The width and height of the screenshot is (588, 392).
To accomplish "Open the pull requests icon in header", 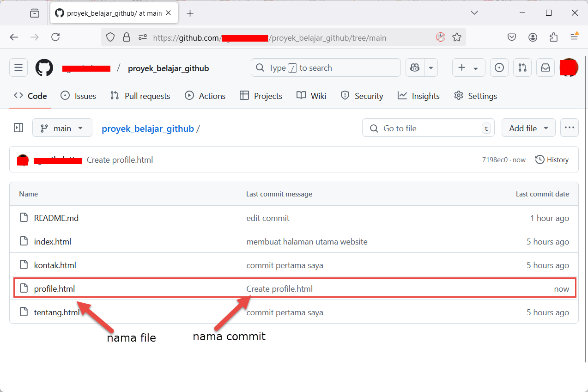I will (522, 68).
